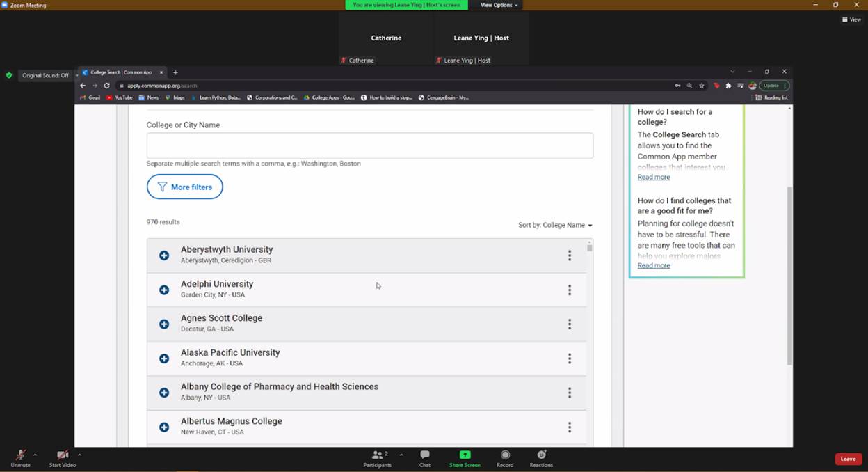The image size is (868, 472).
Task: Open three-dot menu for Albany College of Pharmacy
Action: [570, 393]
